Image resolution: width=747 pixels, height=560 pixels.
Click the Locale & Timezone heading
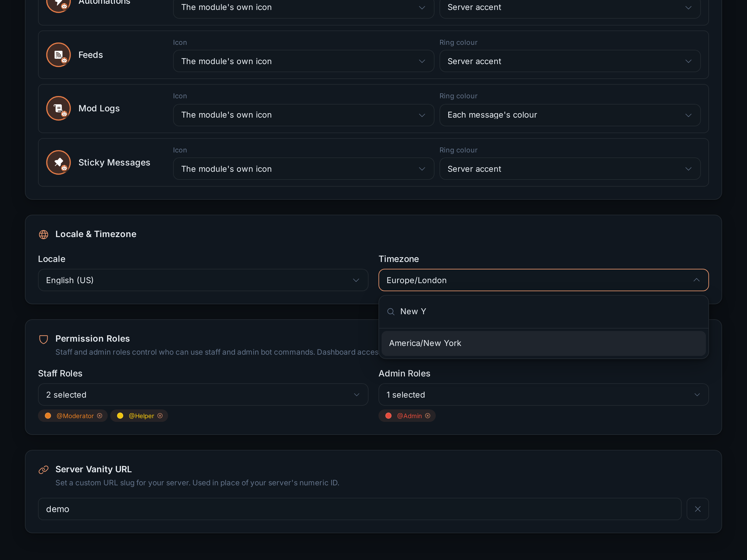coord(96,234)
